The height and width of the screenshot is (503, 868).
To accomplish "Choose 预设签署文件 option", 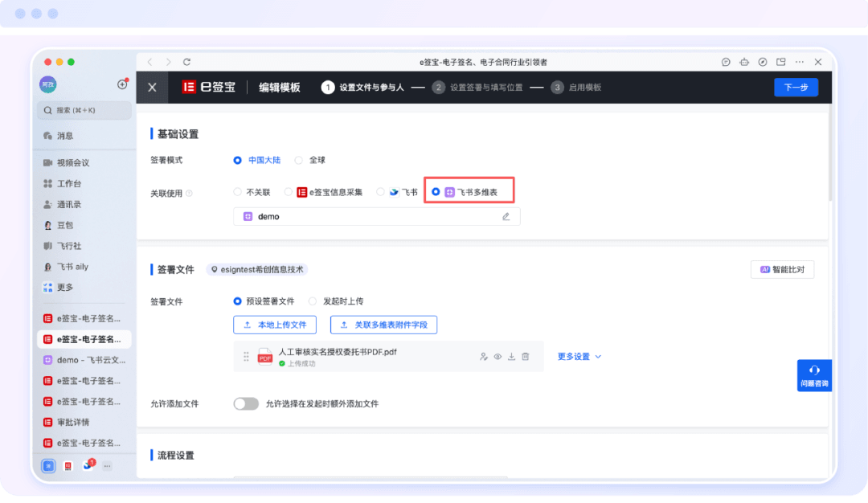I will click(264, 301).
